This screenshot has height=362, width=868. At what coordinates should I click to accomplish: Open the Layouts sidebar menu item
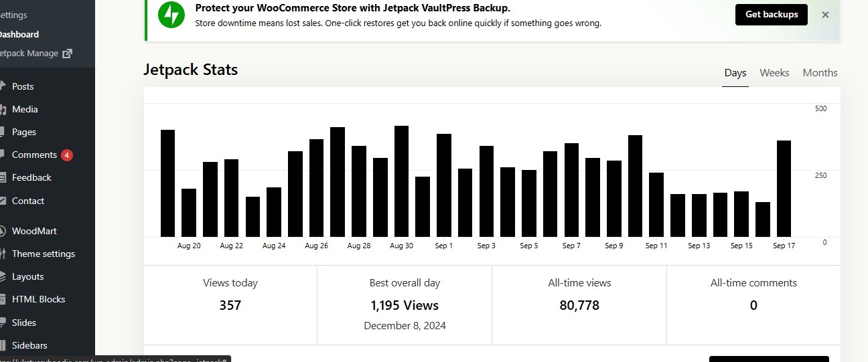point(27,276)
